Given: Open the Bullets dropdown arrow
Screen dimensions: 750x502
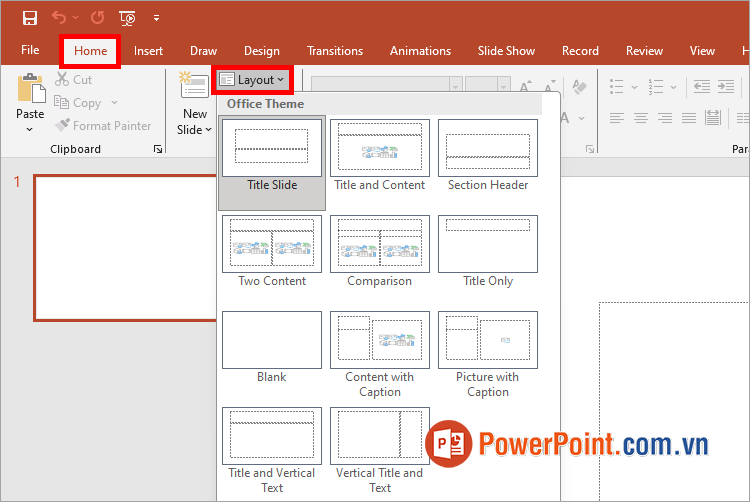Looking at the screenshot, I should click(x=634, y=87).
